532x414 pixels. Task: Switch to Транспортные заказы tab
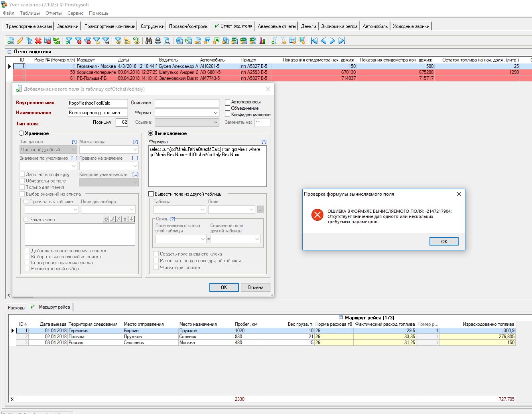coord(29,26)
